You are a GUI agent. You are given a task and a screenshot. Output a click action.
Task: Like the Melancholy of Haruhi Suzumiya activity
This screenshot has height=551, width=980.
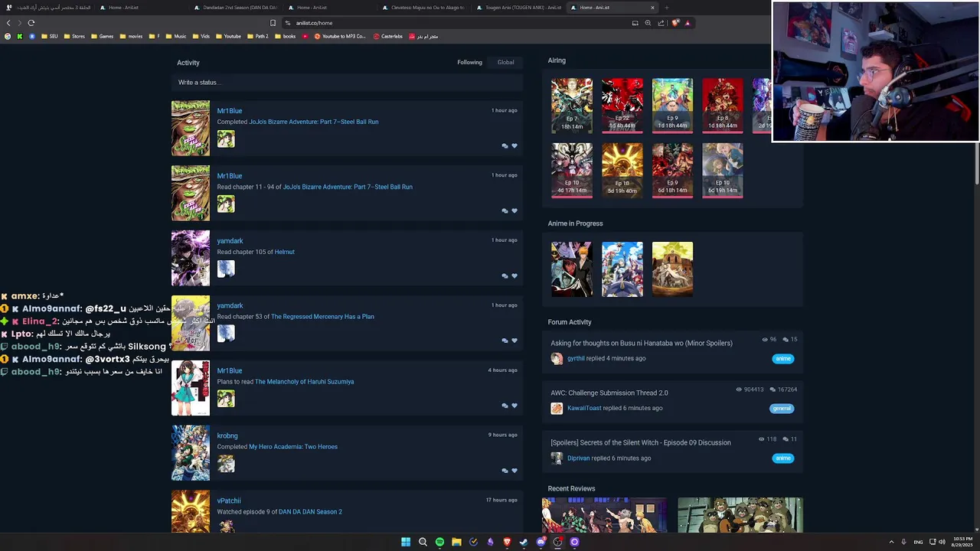click(x=514, y=406)
